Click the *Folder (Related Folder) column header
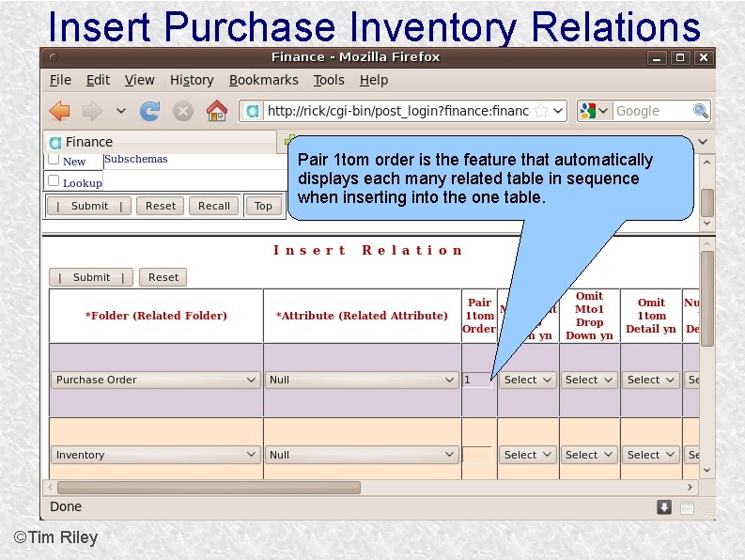Viewport: 745px width, 560px height. pyautogui.click(x=156, y=316)
